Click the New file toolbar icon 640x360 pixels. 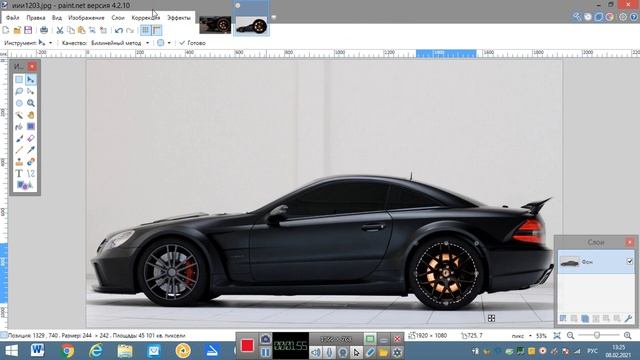(6, 30)
